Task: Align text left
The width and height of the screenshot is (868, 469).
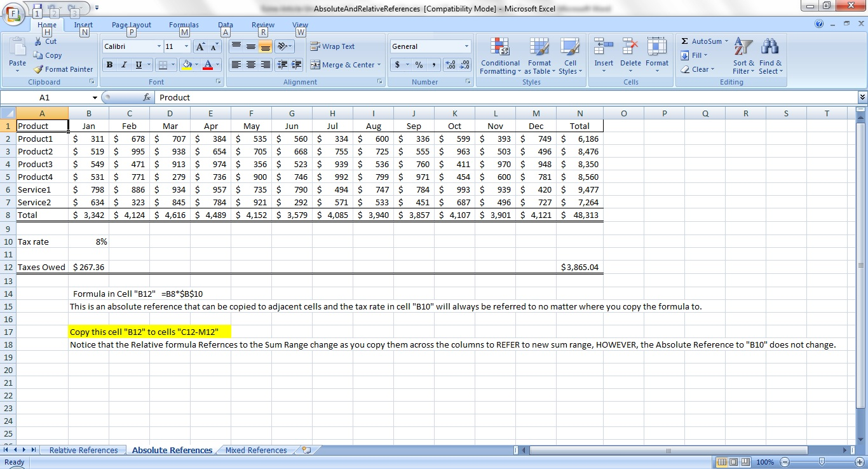Action: [236, 65]
